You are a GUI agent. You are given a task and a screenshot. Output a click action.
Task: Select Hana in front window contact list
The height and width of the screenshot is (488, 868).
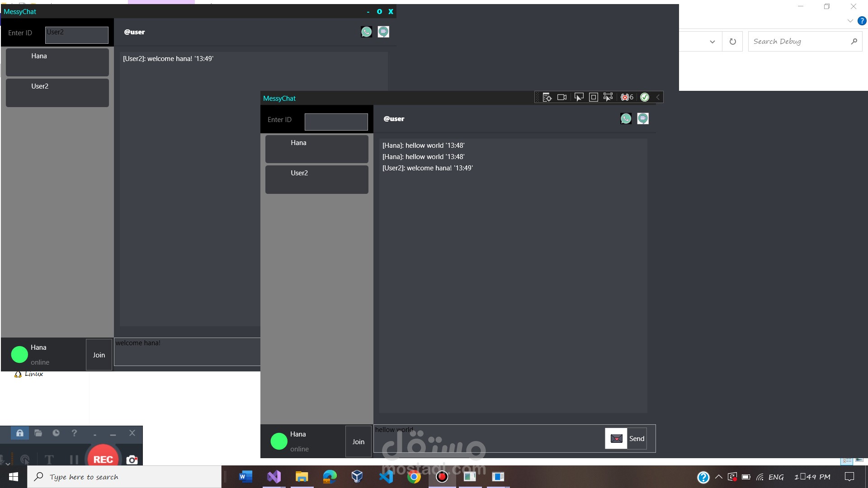(x=316, y=149)
